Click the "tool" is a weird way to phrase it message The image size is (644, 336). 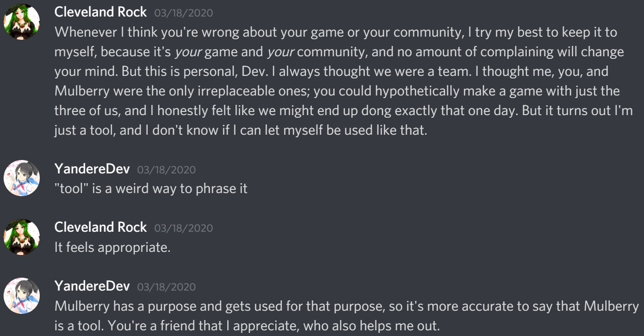[x=151, y=188]
